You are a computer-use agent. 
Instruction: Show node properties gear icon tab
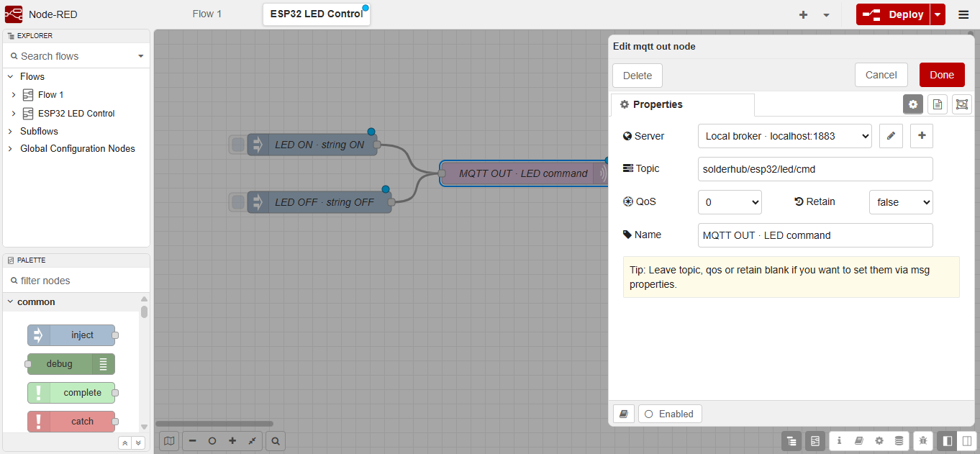click(913, 104)
